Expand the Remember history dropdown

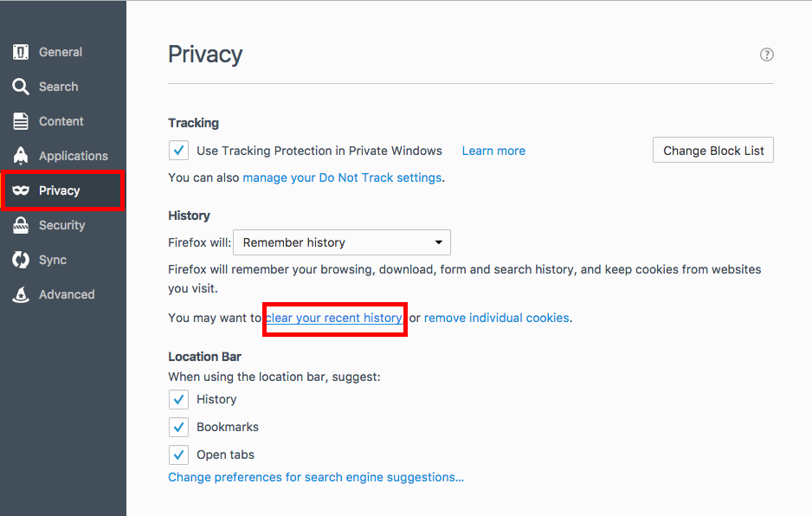(342, 242)
